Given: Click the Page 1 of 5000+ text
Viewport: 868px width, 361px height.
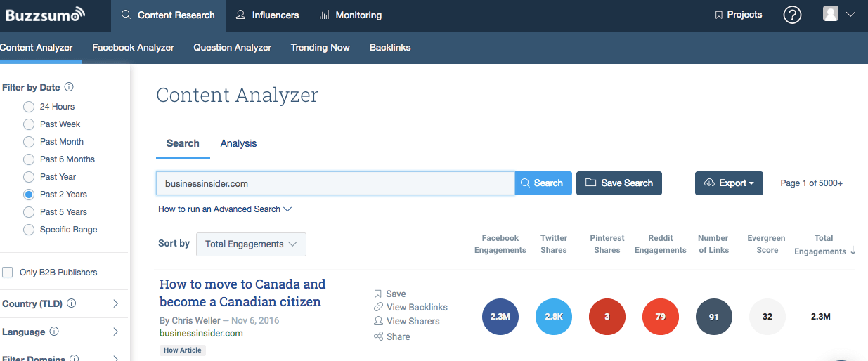Looking at the screenshot, I should [x=811, y=183].
